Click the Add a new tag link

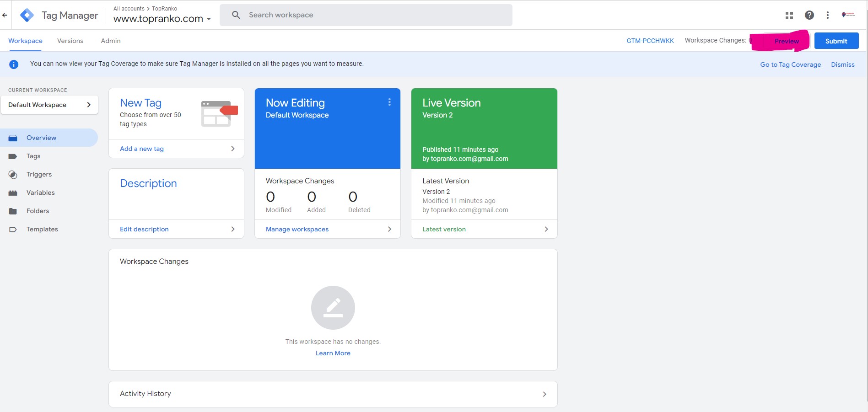142,149
